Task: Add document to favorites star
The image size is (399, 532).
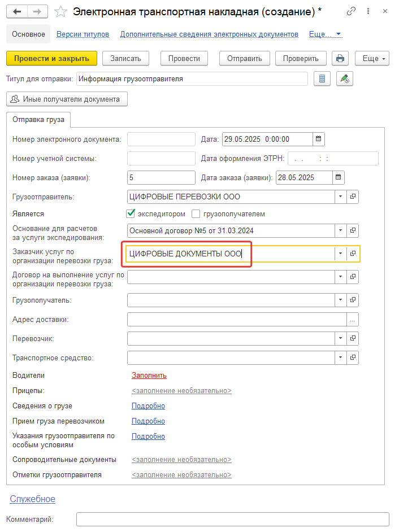Action: pyautogui.click(x=61, y=12)
